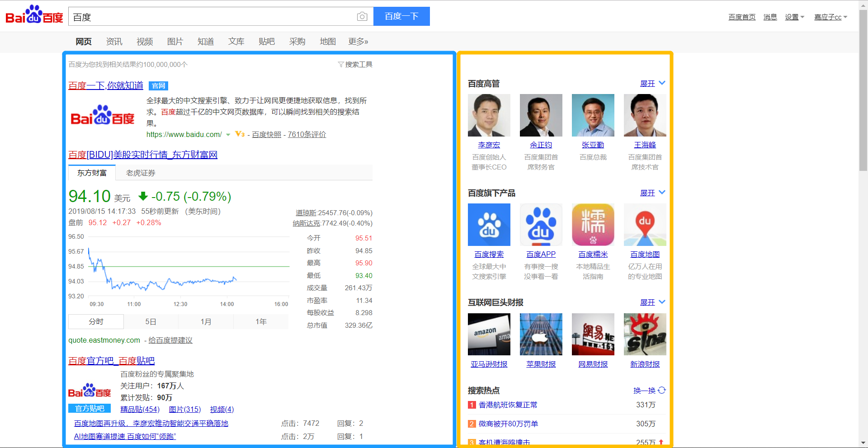Open the Sina earnings thumbnail

(x=645, y=334)
